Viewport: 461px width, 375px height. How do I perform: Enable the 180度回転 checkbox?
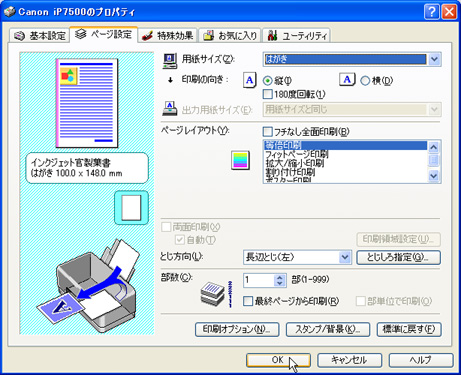[268, 94]
